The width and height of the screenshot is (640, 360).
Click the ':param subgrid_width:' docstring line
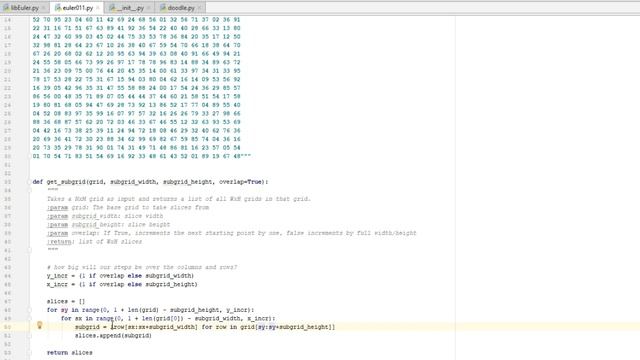105,216
